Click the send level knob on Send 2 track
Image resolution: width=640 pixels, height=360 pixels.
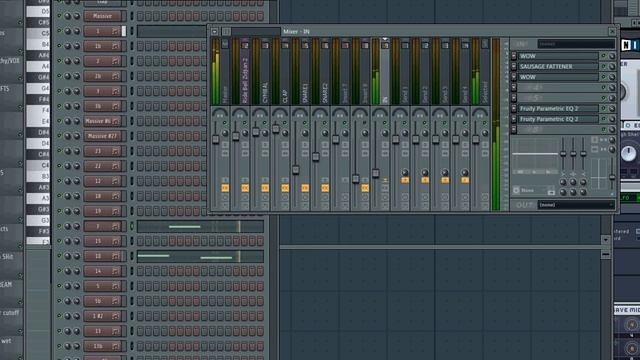tap(425, 173)
